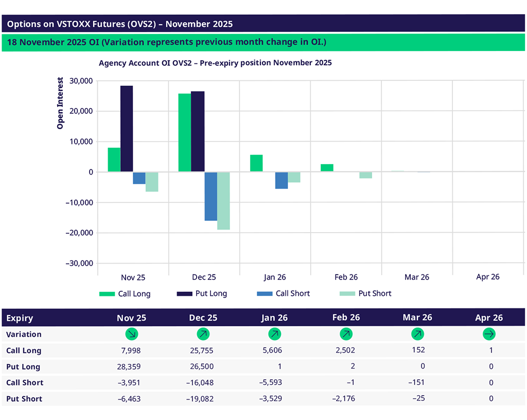Click the Jan 26 Call Long bar
This screenshot has height=420, width=527.
[256, 163]
